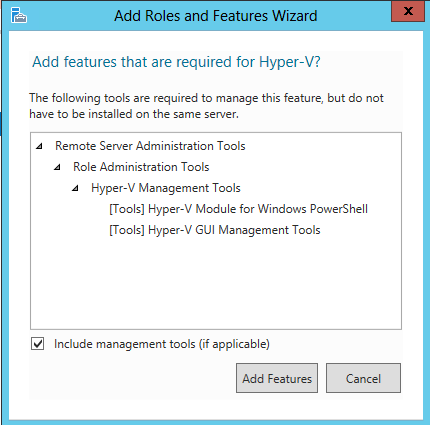This screenshot has width=430, height=425.
Task: Select Hyper-V Management Tools entry
Action: point(166,188)
